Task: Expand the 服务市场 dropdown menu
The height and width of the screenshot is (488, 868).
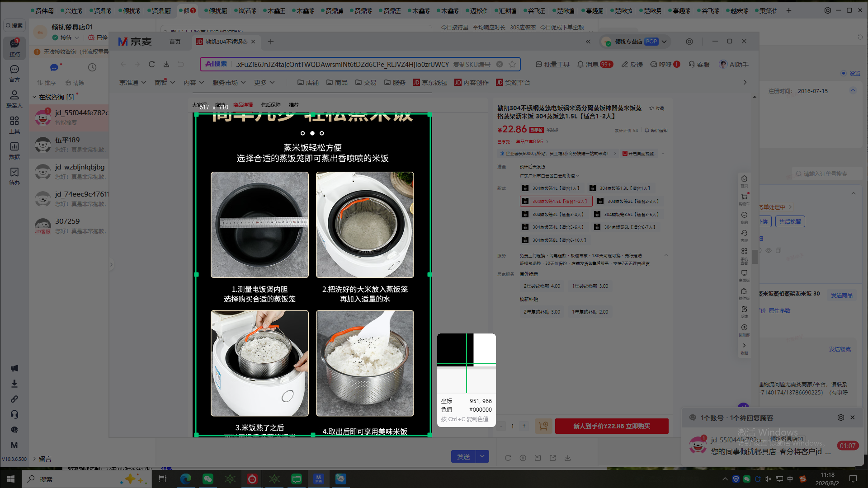Action: click(229, 83)
